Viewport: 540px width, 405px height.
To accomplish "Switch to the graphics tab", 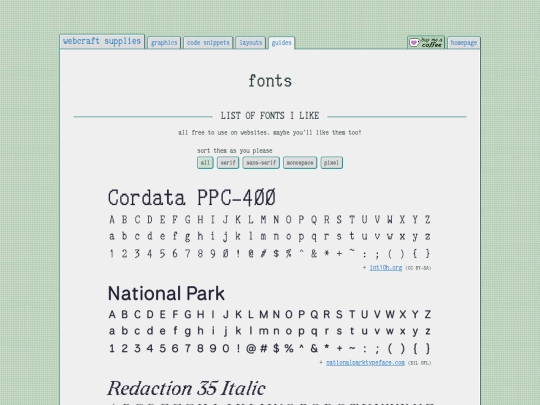I will (x=164, y=43).
